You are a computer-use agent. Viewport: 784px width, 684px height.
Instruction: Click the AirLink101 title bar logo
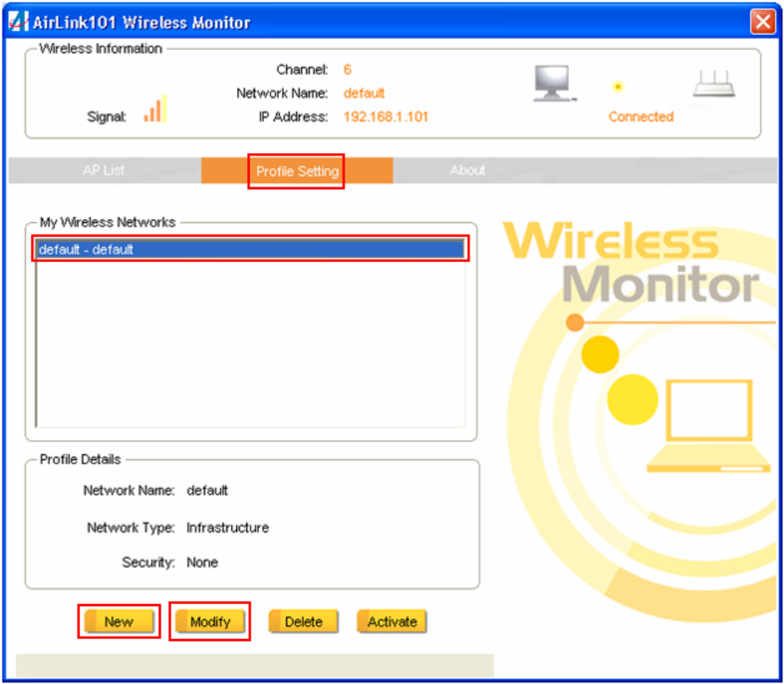18,22
